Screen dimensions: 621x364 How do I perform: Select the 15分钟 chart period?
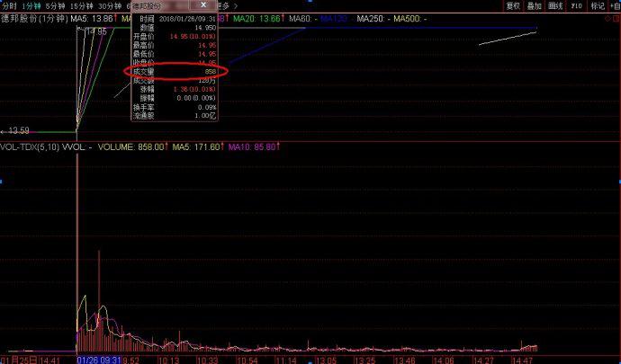83,5
